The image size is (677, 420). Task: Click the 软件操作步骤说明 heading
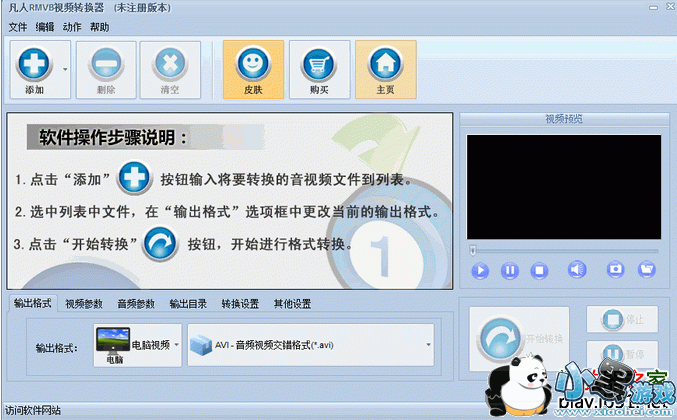113,138
